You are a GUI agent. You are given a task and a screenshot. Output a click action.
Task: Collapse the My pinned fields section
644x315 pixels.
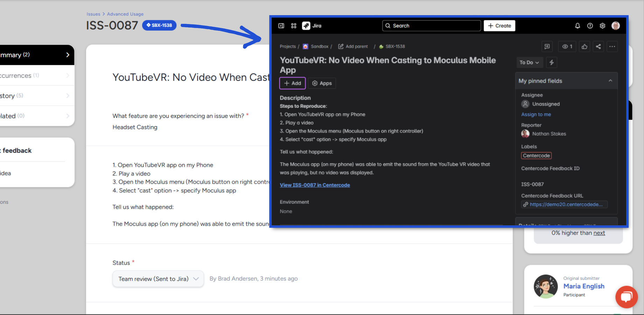(610, 81)
